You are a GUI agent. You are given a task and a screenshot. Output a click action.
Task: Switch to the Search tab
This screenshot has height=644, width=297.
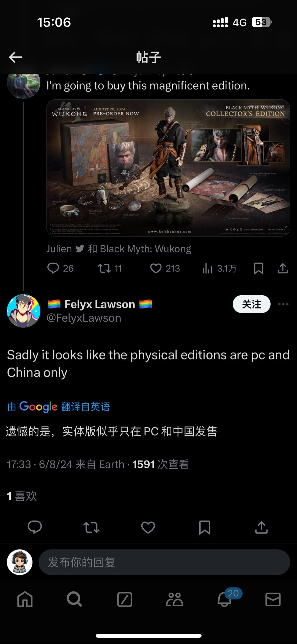[74, 599]
